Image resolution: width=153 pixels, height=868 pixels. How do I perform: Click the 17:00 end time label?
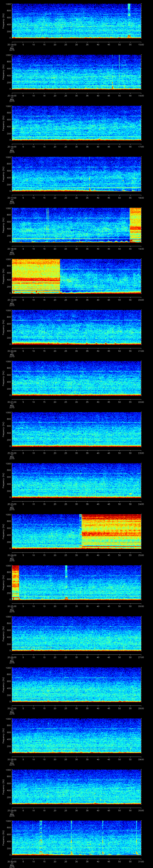click(141, 147)
